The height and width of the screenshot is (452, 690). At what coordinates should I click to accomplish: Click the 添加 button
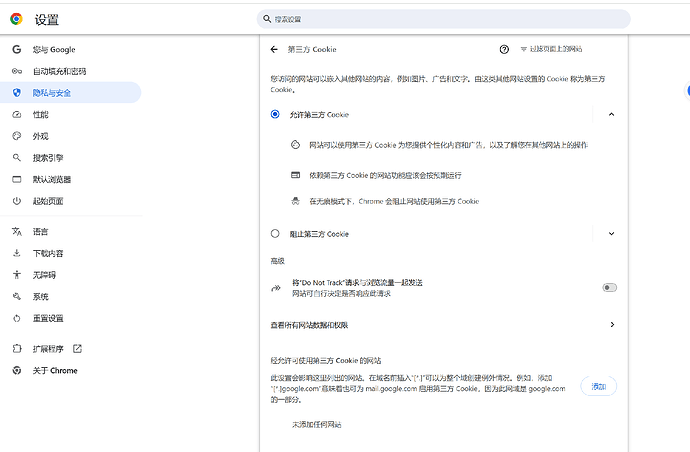coord(598,386)
